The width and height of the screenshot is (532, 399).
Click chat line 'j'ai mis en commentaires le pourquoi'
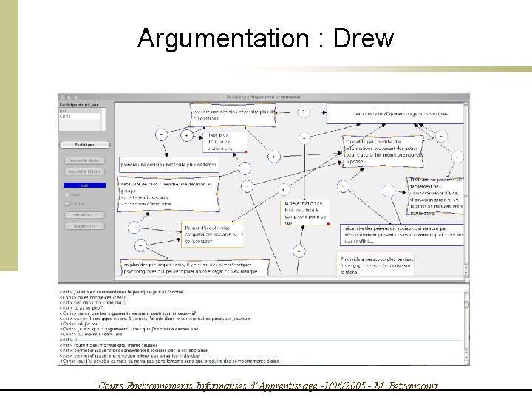(x=122, y=292)
